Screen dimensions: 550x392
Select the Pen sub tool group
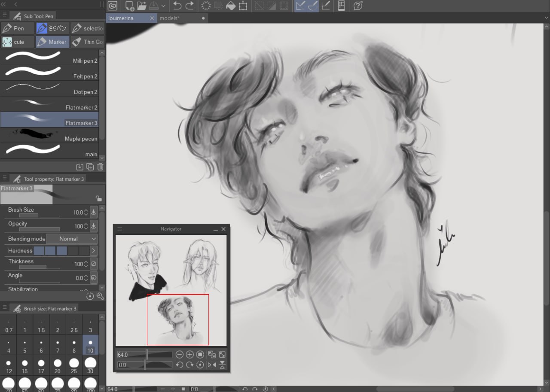(x=17, y=28)
